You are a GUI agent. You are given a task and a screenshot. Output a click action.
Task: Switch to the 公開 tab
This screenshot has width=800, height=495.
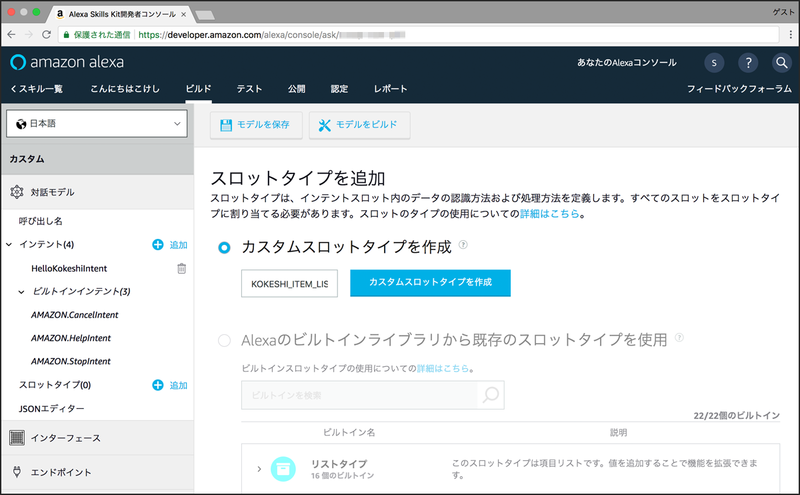click(296, 89)
